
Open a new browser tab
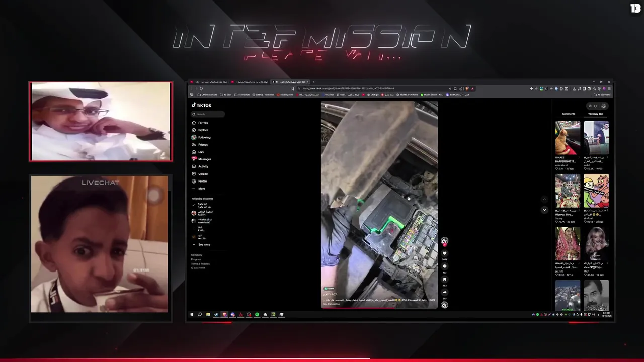click(313, 82)
